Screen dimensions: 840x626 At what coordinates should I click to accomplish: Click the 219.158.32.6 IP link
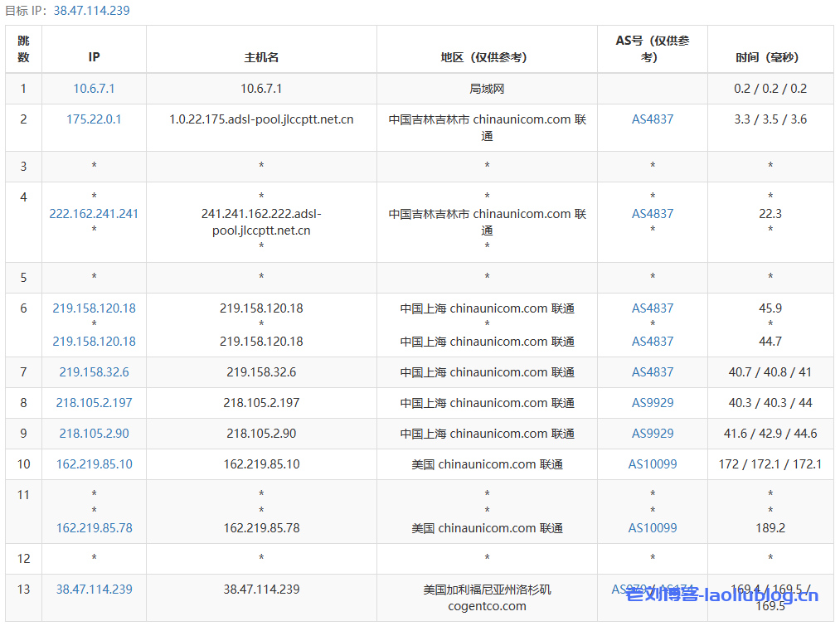click(x=94, y=372)
